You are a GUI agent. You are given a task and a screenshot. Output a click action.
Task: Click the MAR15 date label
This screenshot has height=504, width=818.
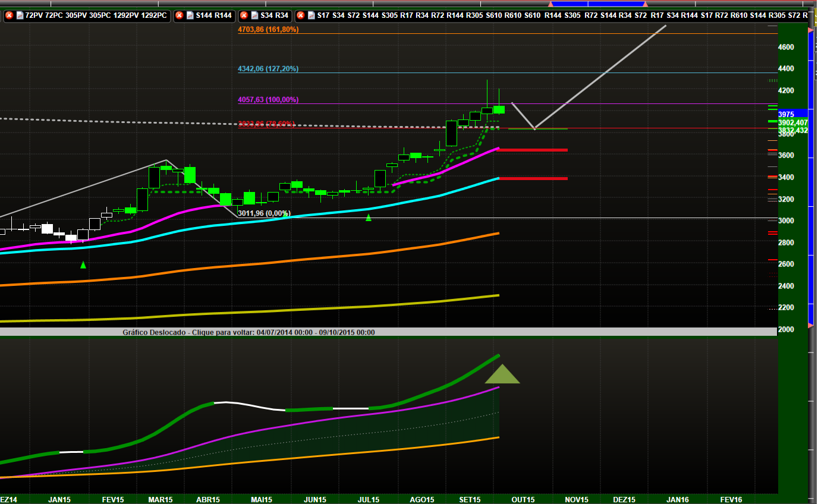pyautogui.click(x=161, y=500)
